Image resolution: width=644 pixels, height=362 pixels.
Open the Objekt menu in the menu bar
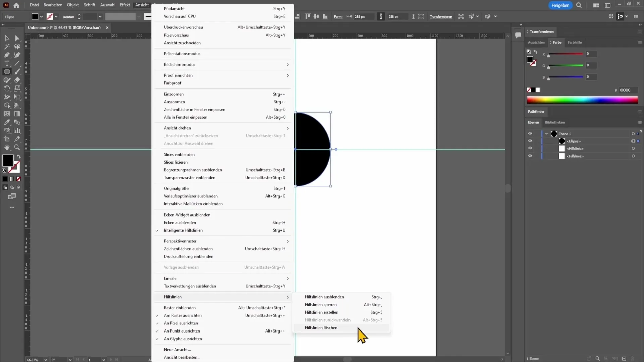point(73,5)
